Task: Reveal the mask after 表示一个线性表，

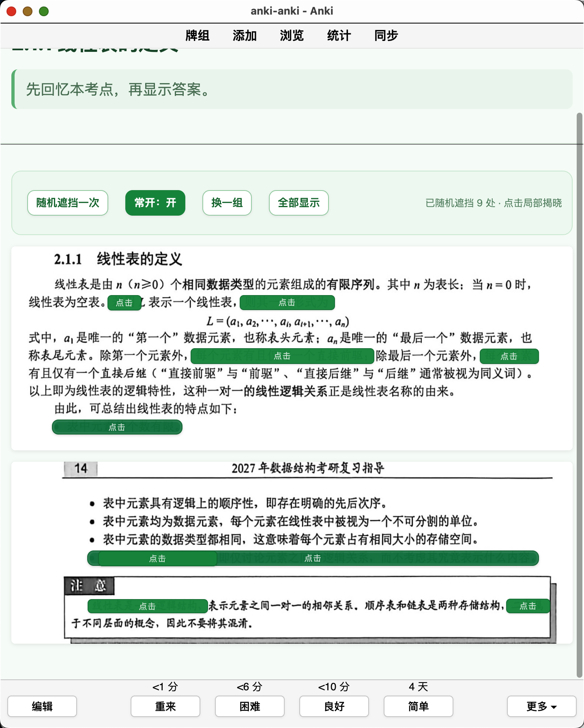Action: 287,302
